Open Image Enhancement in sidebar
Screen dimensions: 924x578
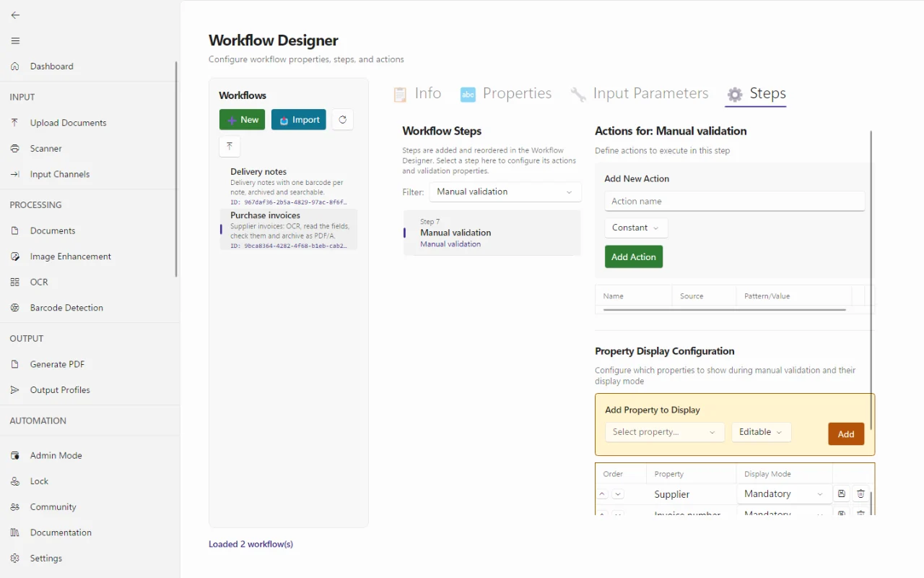pos(88,256)
